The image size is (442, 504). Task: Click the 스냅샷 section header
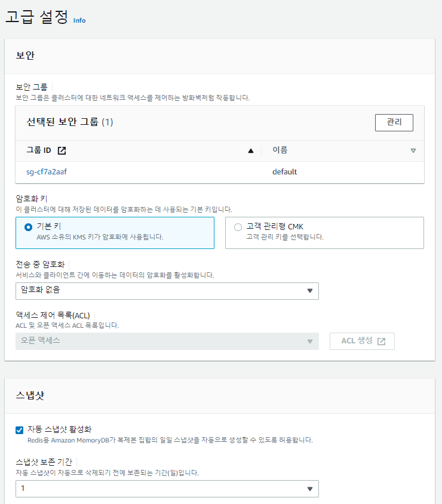click(30, 395)
